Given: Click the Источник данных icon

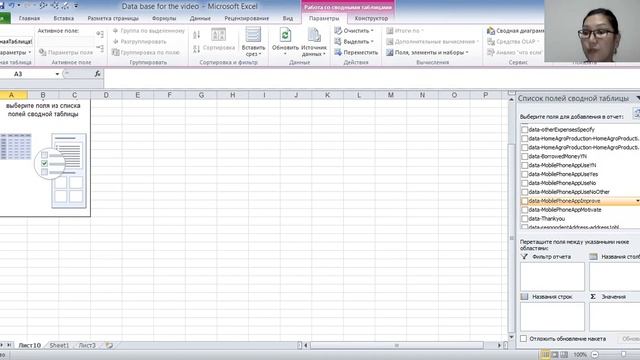Looking at the screenshot, I should 314,35.
